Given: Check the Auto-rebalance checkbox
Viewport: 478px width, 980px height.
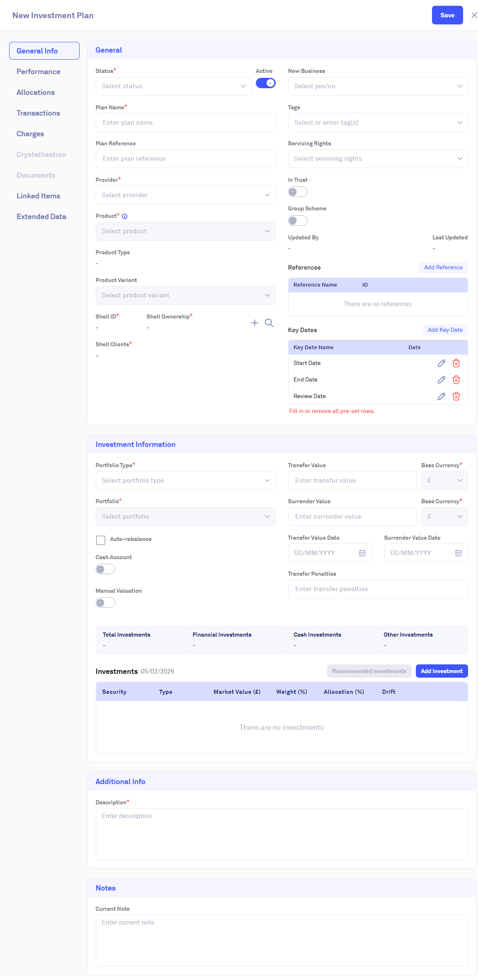Looking at the screenshot, I should pyautogui.click(x=101, y=540).
